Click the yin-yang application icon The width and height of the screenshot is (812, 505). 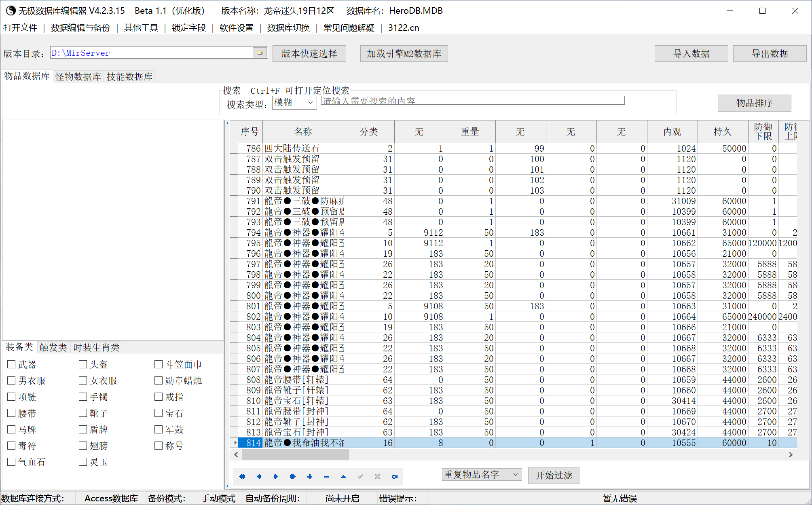click(10, 11)
